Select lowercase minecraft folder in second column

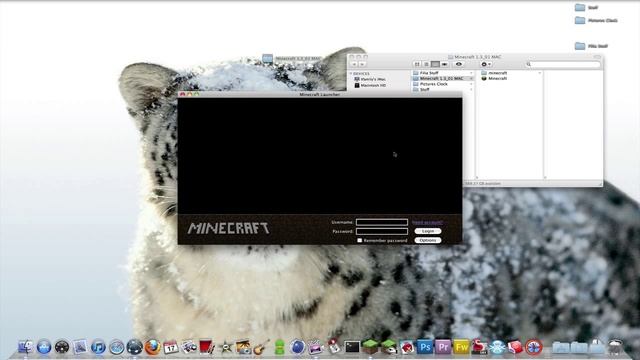[510, 73]
